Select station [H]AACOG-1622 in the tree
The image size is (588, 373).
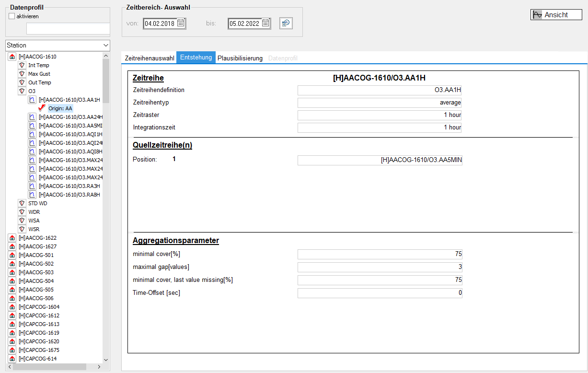(x=37, y=238)
